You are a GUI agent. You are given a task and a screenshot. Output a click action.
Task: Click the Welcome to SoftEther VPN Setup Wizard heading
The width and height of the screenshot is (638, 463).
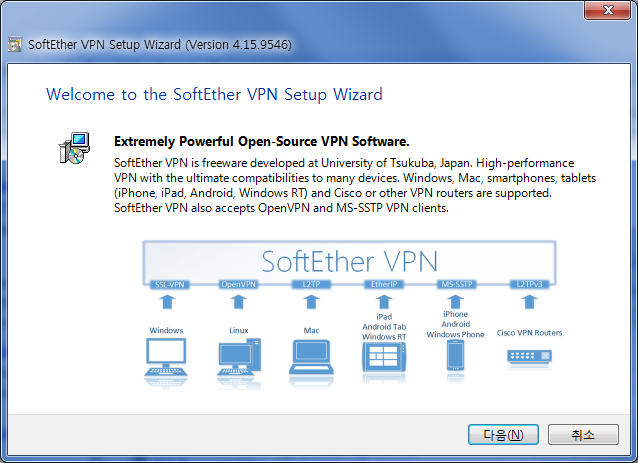point(214,94)
